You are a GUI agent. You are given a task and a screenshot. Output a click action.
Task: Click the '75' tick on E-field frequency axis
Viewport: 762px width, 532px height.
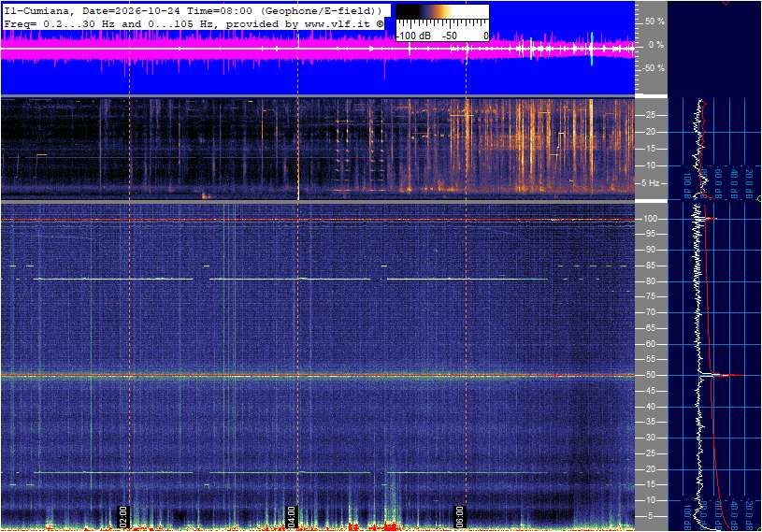click(650, 296)
